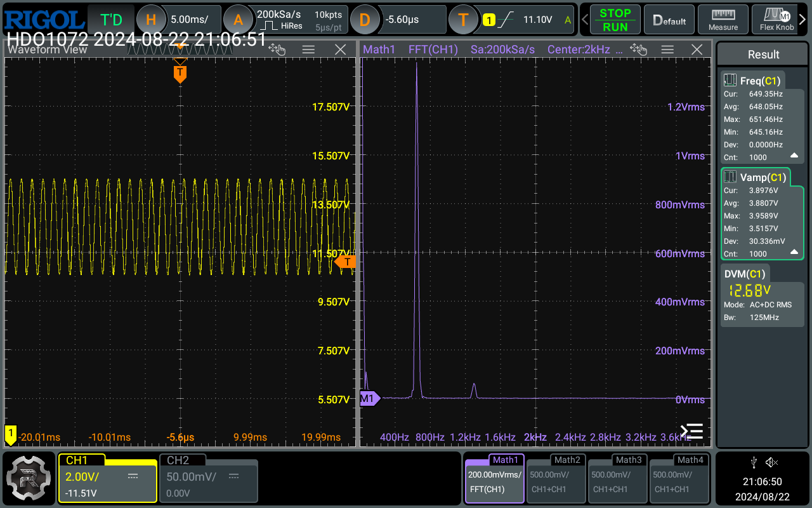Click the USB status icon
This screenshot has width=812, height=508.
754,462
